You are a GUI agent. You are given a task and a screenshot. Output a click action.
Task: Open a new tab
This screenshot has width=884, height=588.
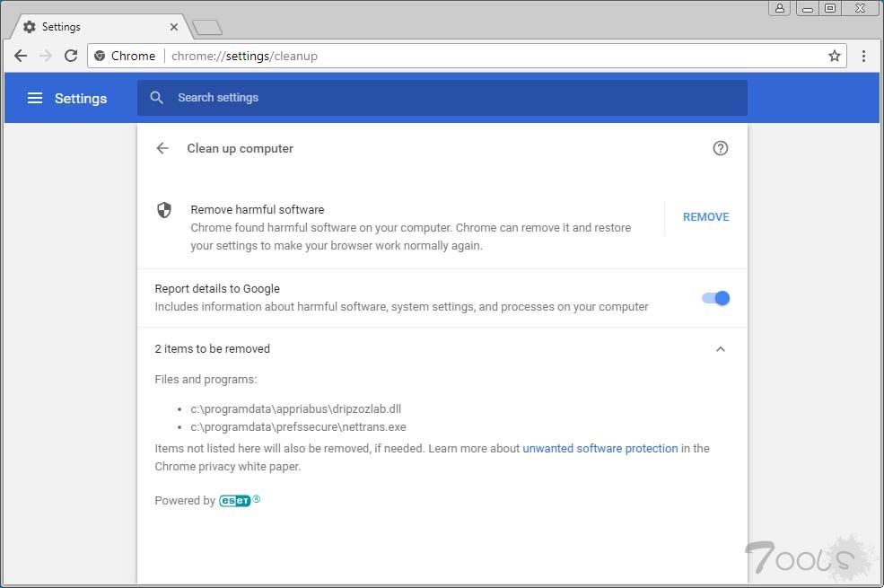point(207,28)
